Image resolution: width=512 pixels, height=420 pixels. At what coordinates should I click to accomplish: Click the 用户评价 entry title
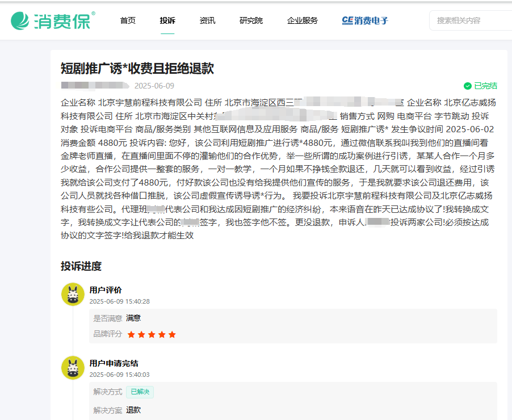click(x=106, y=290)
